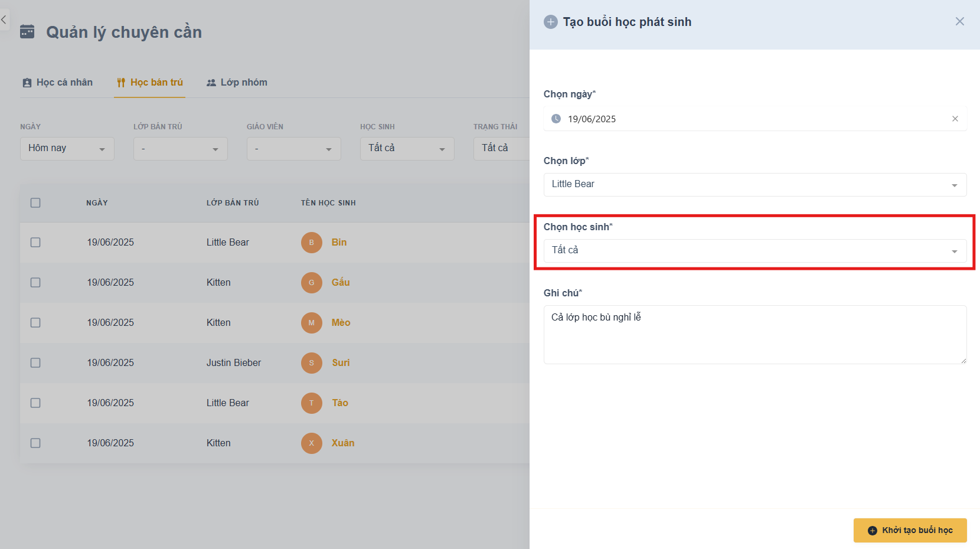Collapse sidebar with the left chevron
This screenshot has height=549, width=980.
tap(4, 20)
